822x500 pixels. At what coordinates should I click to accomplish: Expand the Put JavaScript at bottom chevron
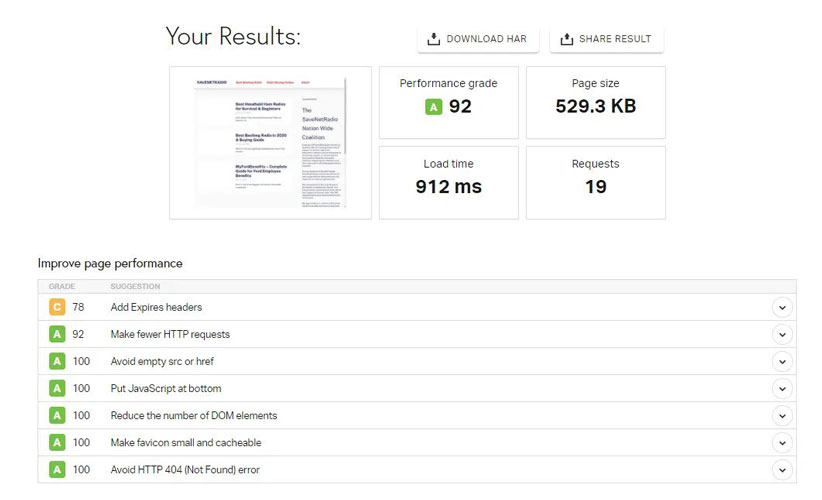[x=782, y=389]
